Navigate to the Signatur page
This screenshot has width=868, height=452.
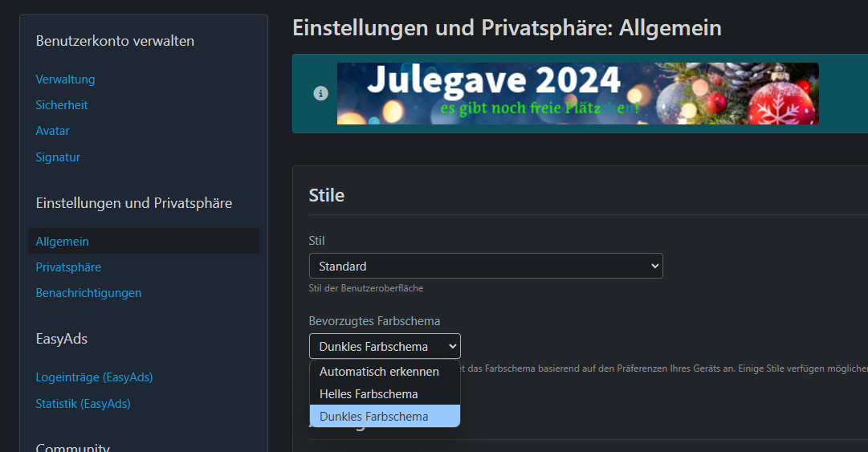click(x=58, y=157)
